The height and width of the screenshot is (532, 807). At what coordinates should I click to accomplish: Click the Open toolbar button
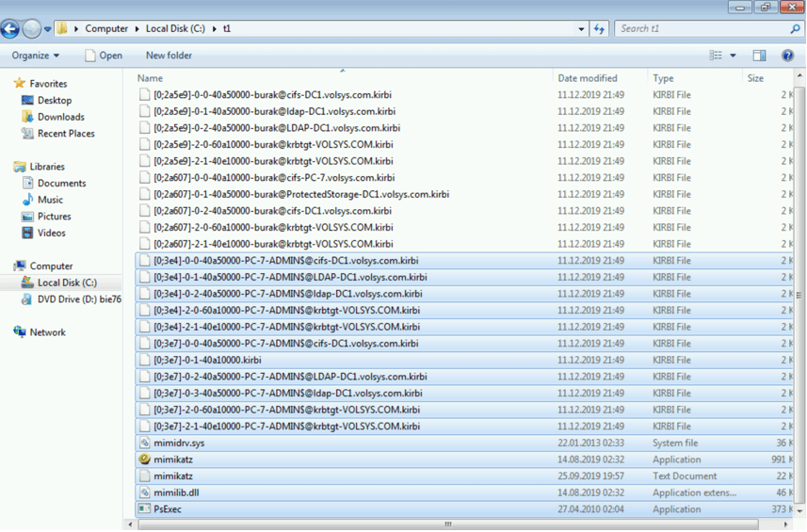click(x=104, y=56)
